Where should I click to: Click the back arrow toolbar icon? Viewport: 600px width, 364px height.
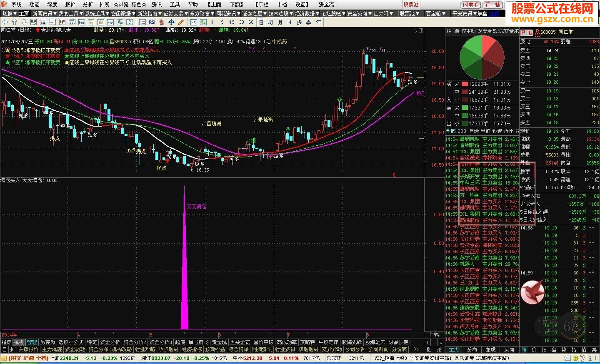tap(5, 22)
